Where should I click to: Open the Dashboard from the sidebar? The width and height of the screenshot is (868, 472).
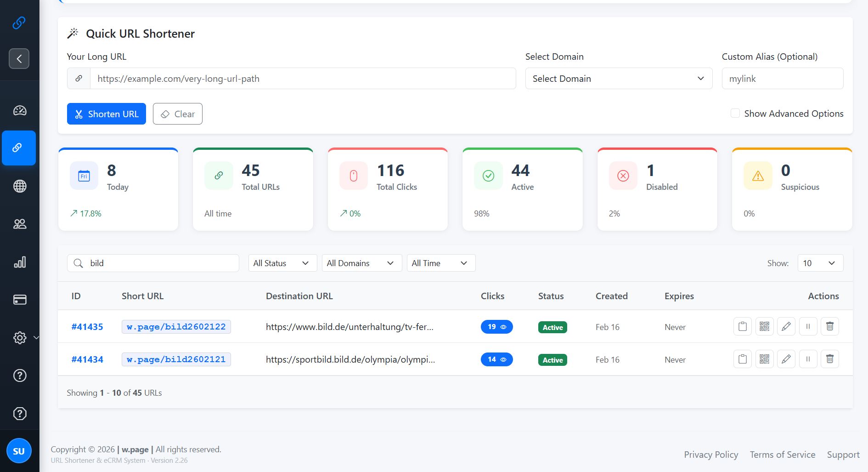[19, 110]
